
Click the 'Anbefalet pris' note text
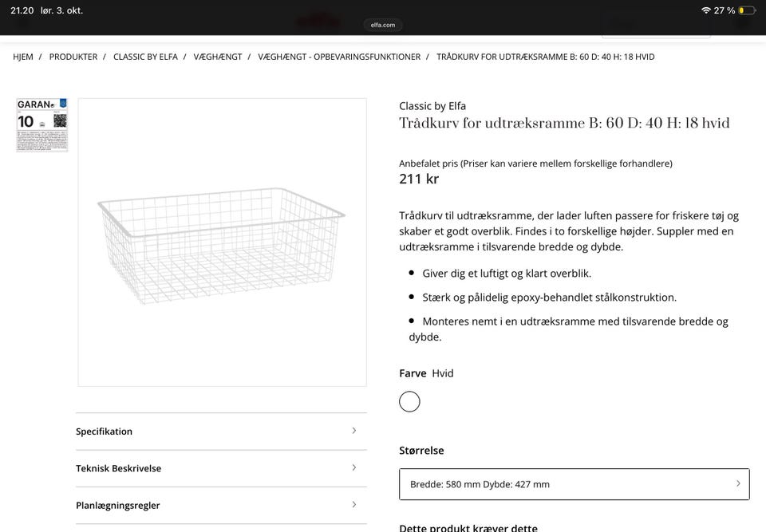click(536, 164)
